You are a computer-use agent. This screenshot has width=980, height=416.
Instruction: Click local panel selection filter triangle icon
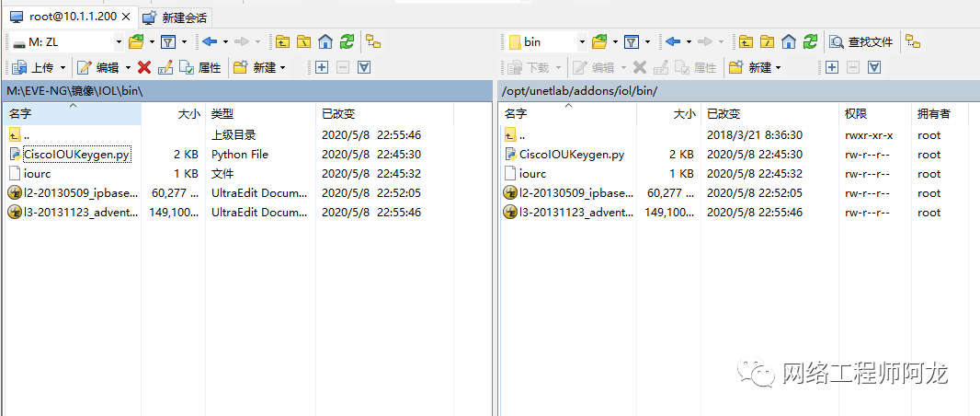pyautogui.click(x=364, y=67)
